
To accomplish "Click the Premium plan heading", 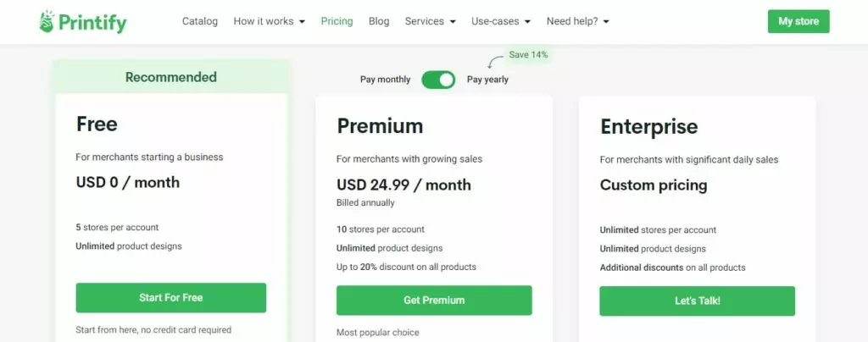I will tap(380, 126).
